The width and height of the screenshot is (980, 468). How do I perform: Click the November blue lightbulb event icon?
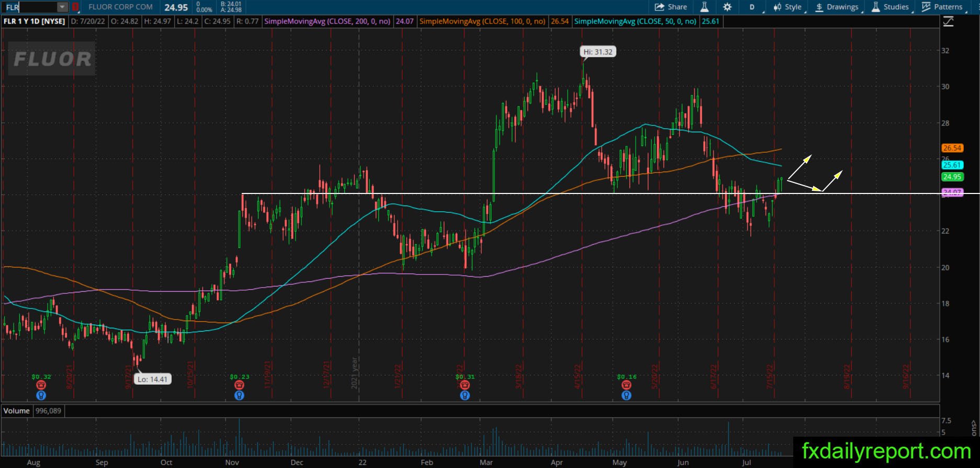[239, 395]
